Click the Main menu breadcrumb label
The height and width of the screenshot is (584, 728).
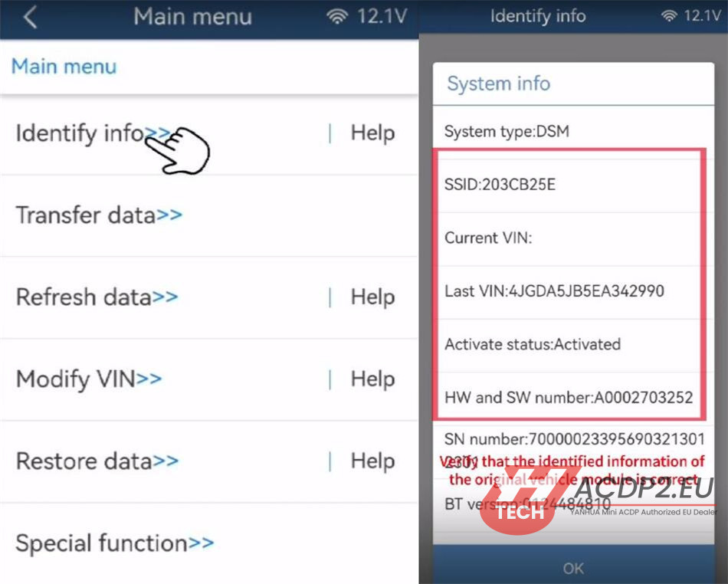[64, 67]
